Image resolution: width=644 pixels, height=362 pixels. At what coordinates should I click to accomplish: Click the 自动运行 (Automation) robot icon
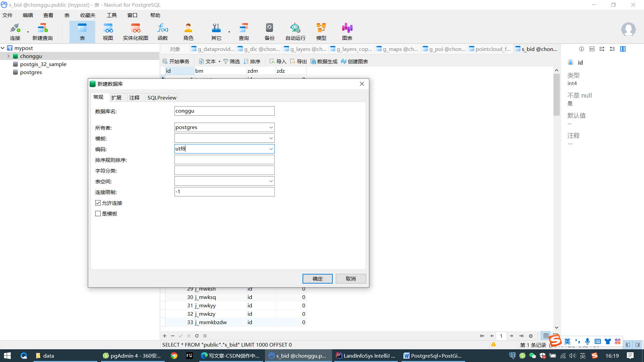coord(295,32)
